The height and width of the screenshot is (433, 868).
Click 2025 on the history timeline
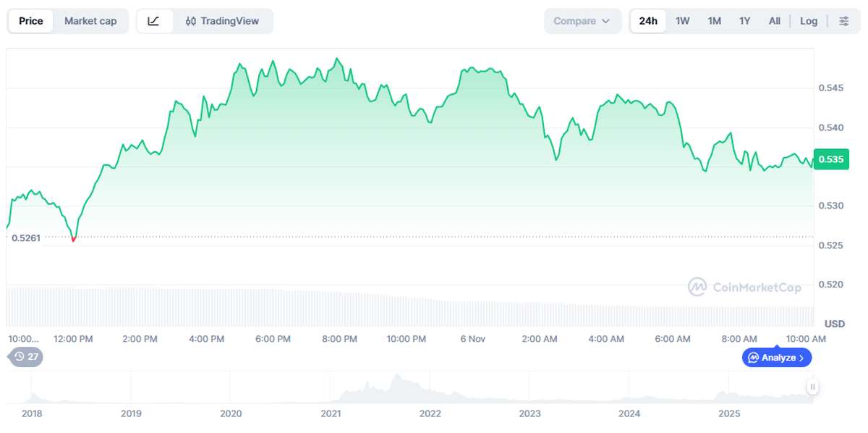(729, 413)
